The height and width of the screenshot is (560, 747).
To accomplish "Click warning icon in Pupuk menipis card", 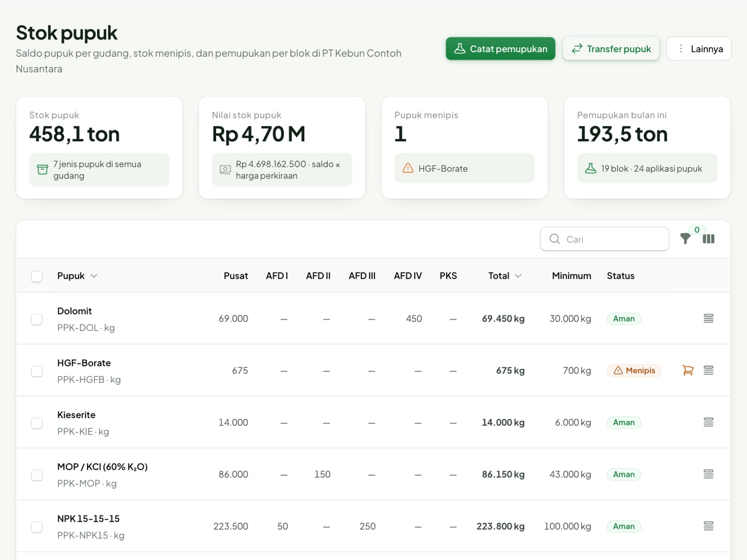I will (x=408, y=168).
